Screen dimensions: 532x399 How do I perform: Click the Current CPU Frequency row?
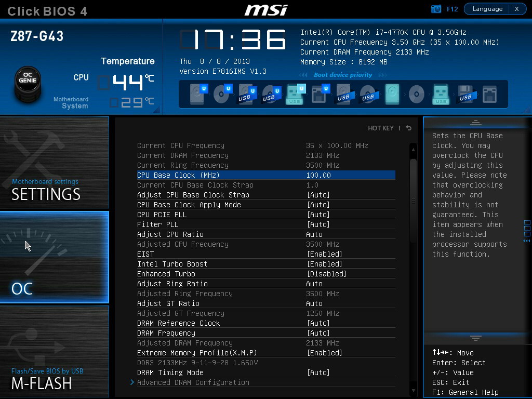[266, 145]
